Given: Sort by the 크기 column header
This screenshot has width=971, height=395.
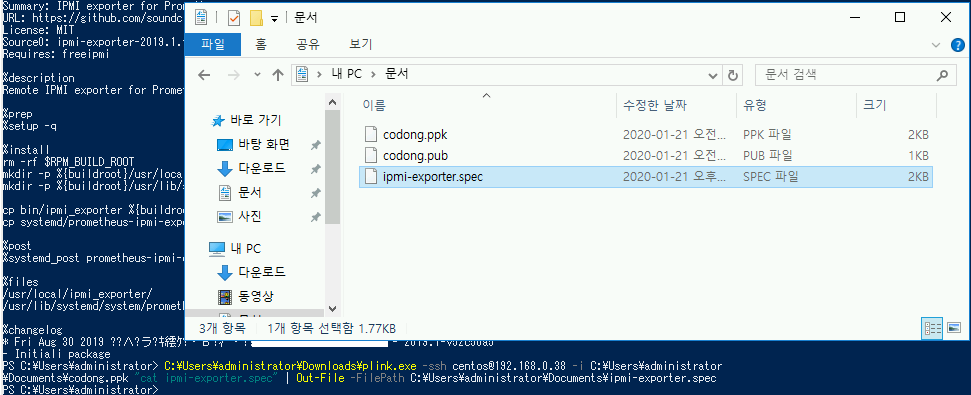Looking at the screenshot, I should tap(895, 105).
